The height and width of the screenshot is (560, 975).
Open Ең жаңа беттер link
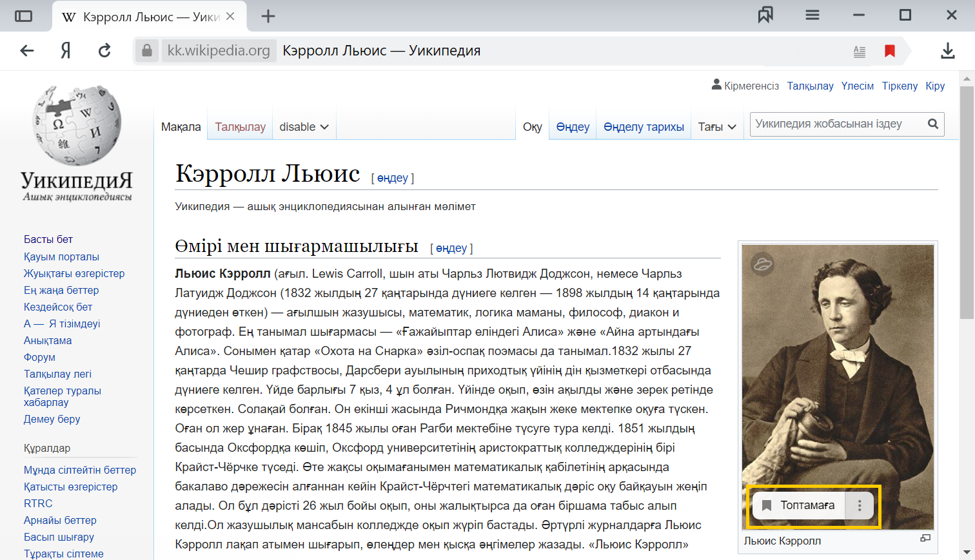(x=61, y=290)
